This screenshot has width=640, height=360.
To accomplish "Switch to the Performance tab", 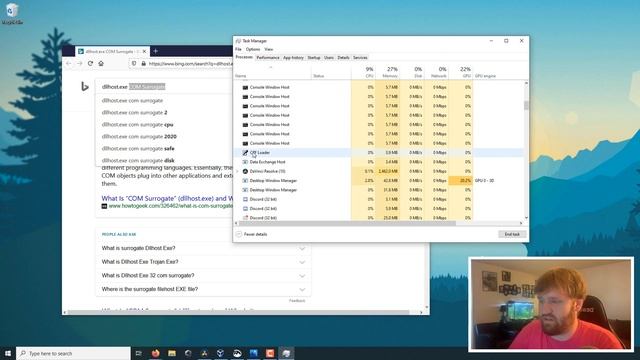I will (x=268, y=58).
